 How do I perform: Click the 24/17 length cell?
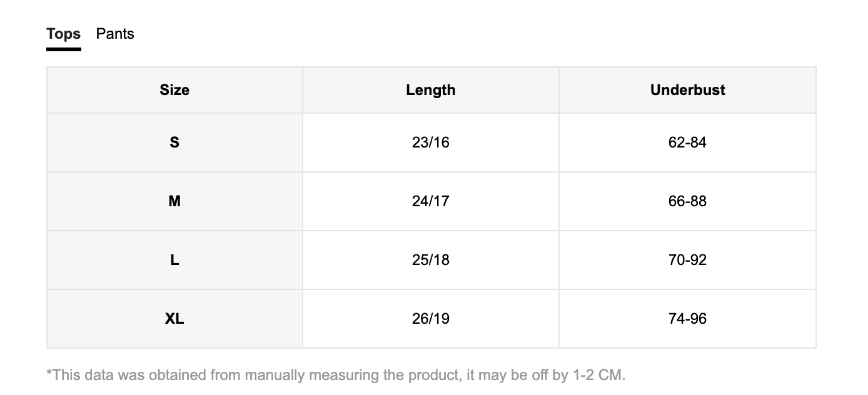pyautogui.click(x=431, y=201)
